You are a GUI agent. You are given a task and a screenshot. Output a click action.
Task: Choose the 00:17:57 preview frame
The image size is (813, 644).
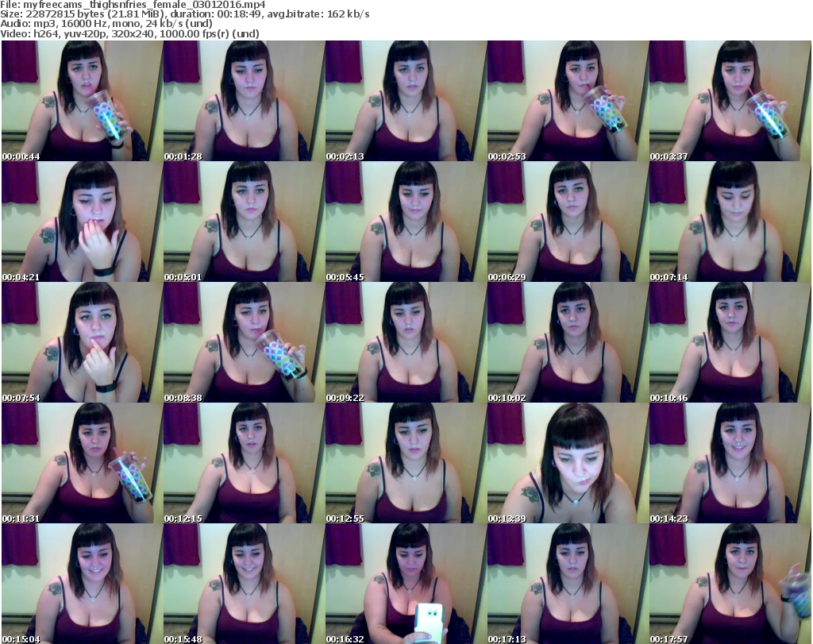730,584
